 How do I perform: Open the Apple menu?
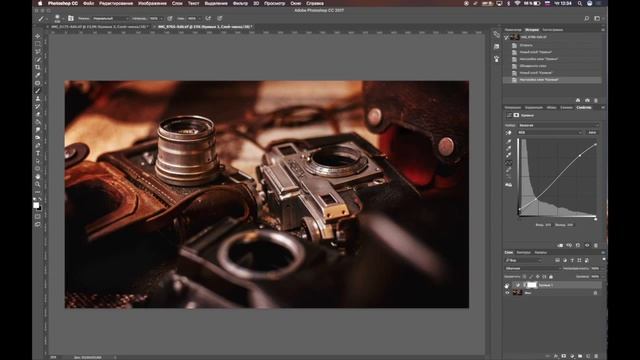point(40,3)
